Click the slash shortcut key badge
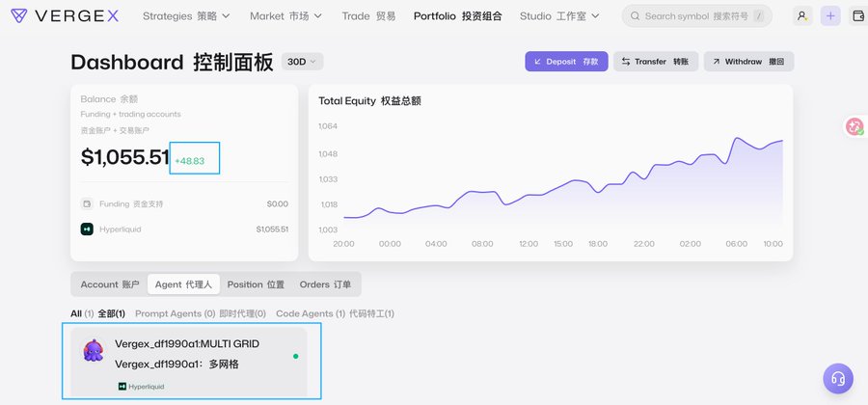Viewport: 868px width, 405px height. pyautogui.click(x=757, y=16)
